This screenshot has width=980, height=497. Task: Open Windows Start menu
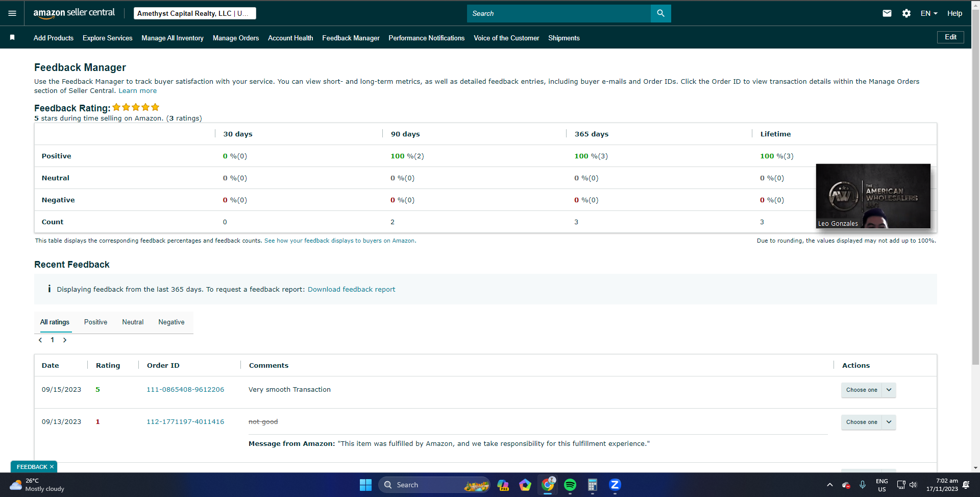pyautogui.click(x=365, y=485)
